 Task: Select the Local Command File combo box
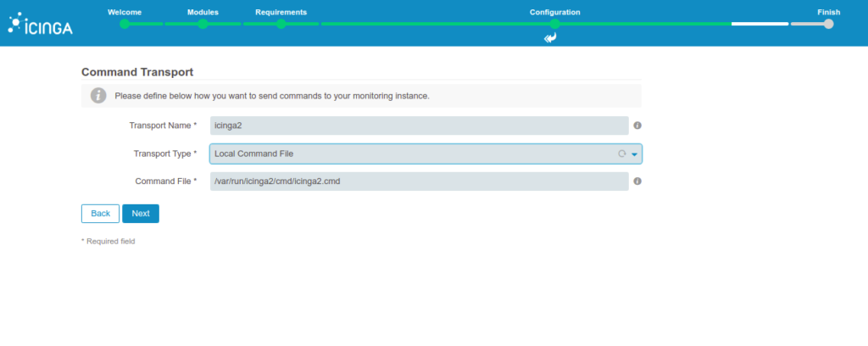[426, 153]
